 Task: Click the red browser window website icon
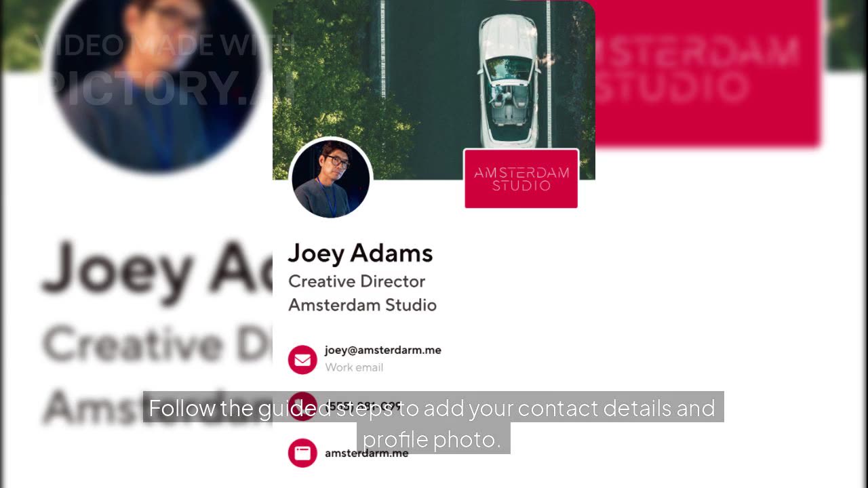(302, 453)
